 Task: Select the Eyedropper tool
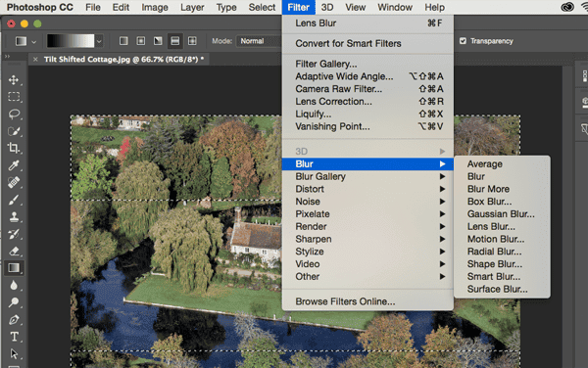(14, 165)
